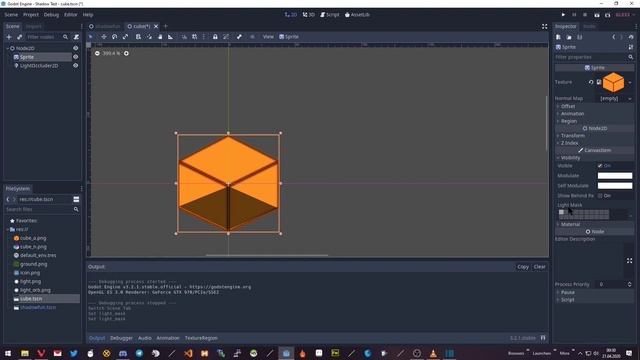Click the Pan mode hand icon
This screenshot has width=640, height=360.
click(160, 37)
